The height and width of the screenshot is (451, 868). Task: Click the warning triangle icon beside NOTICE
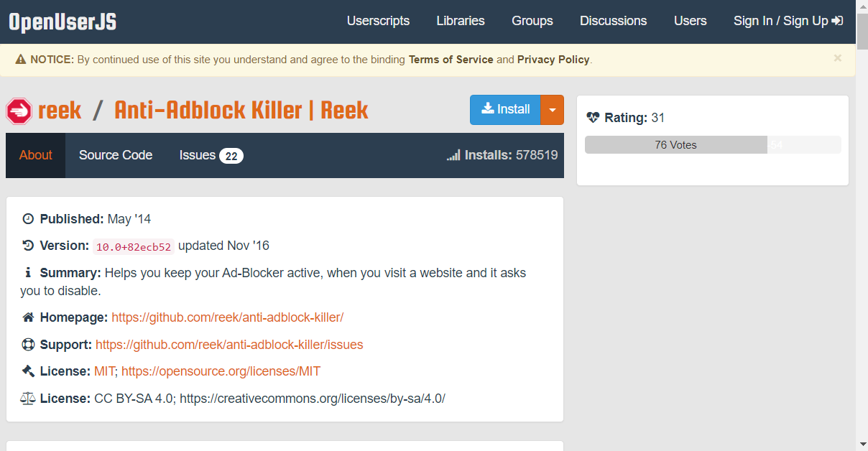[x=20, y=60]
